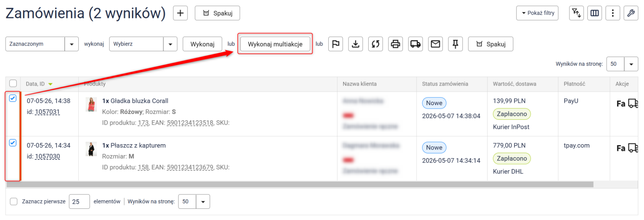Click the horizontal table scrollbar

(300, 184)
